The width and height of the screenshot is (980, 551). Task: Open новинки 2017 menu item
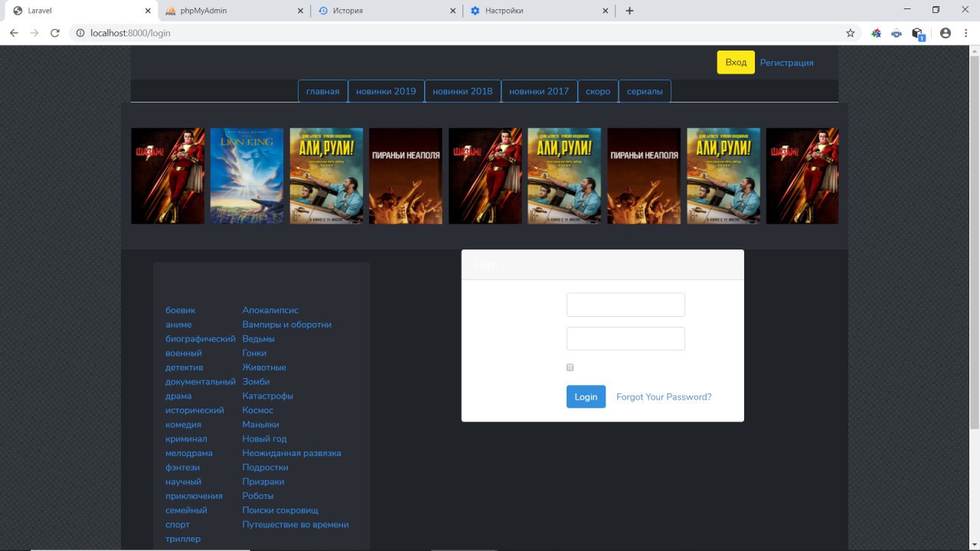point(539,91)
